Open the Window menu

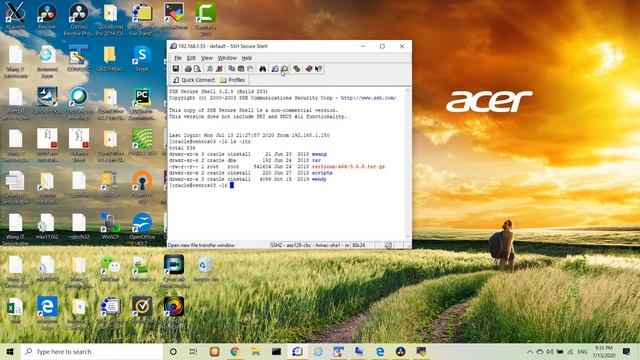point(227,58)
